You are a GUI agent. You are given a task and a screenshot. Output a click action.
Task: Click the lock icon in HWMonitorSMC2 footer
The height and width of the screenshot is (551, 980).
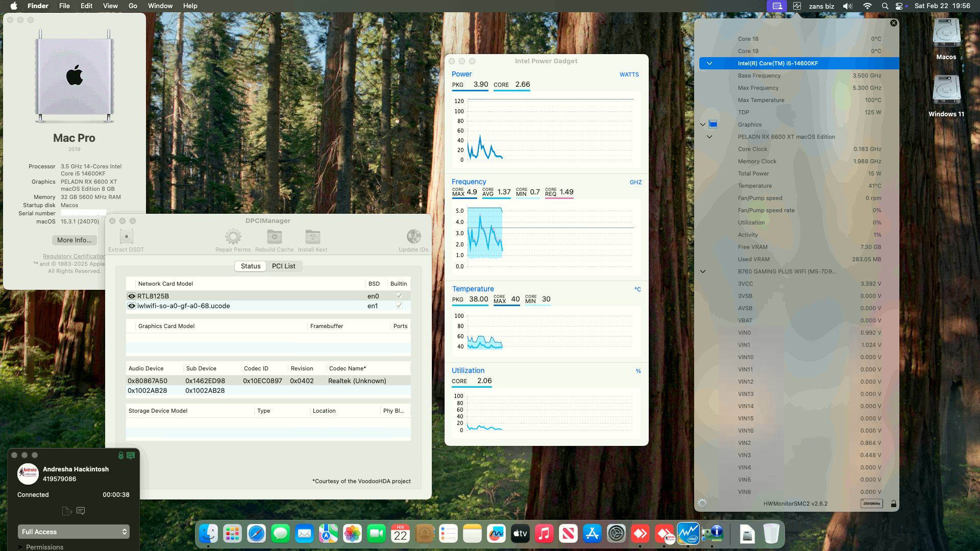click(893, 504)
